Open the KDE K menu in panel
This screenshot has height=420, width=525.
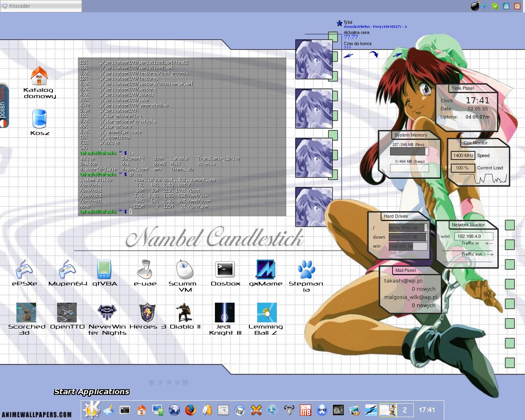click(91, 410)
